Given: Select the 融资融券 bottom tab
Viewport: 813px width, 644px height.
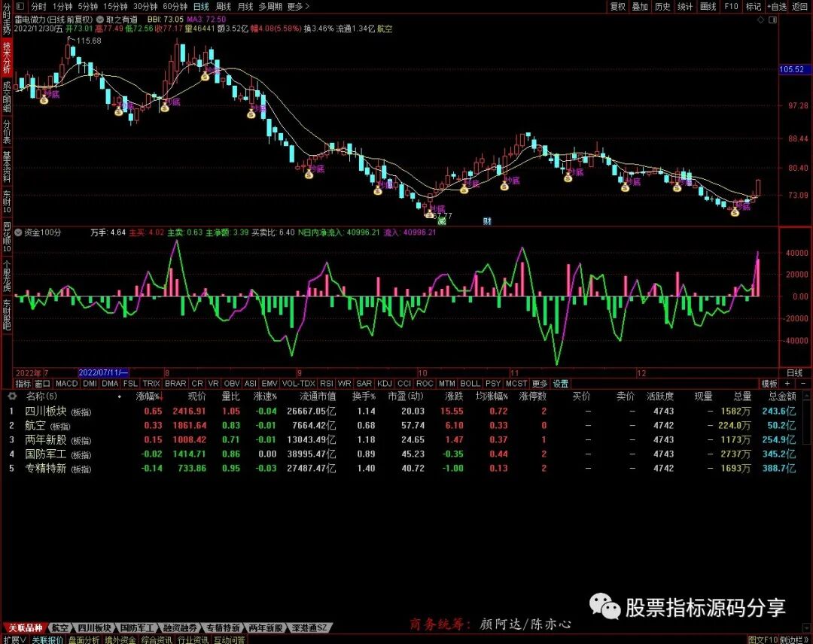Looking at the screenshot, I should click(x=179, y=627).
